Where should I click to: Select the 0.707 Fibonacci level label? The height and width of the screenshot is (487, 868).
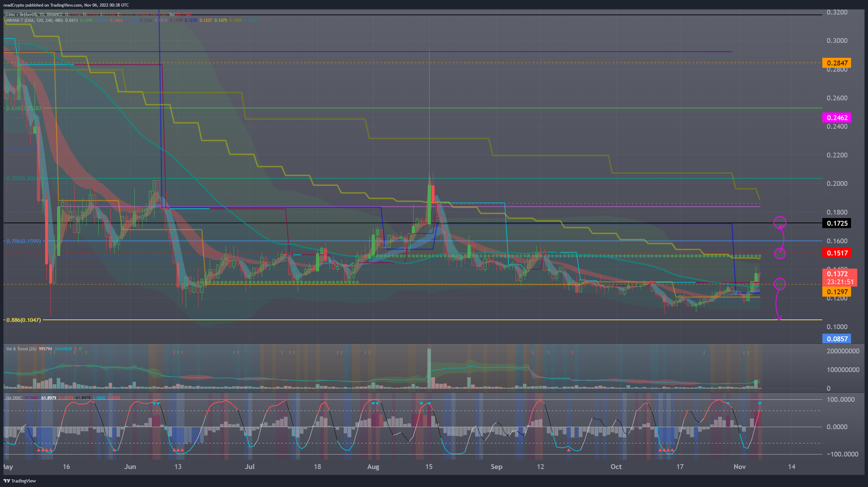pyautogui.click(x=22, y=179)
